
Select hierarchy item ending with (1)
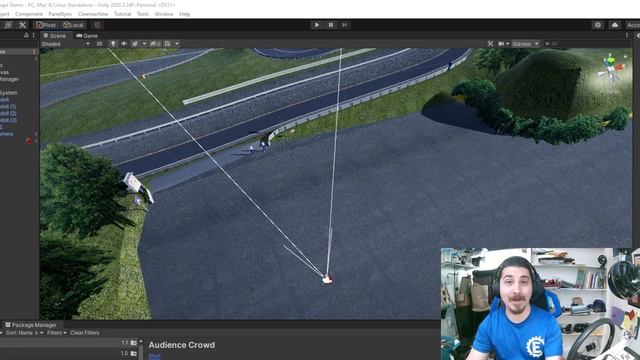point(8,107)
